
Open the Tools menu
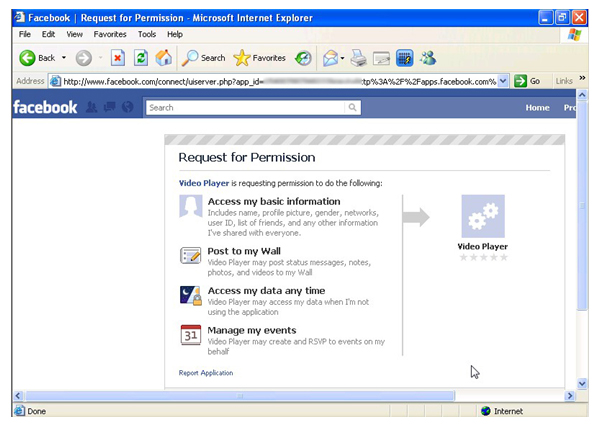click(147, 34)
